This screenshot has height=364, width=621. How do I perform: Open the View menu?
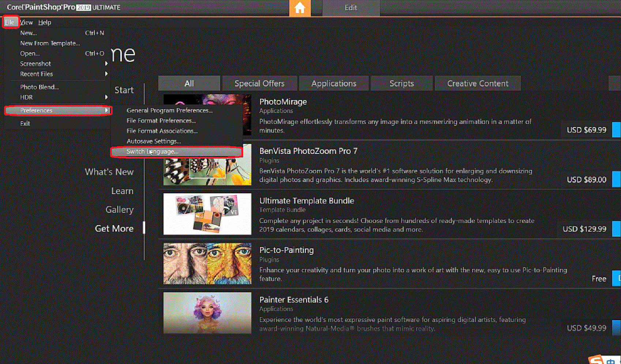pos(26,22)
